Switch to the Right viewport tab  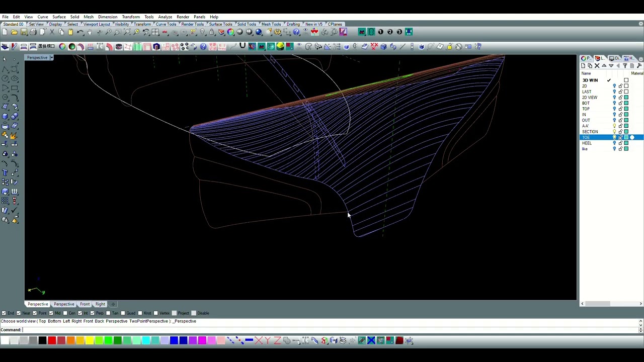[100, 304]
